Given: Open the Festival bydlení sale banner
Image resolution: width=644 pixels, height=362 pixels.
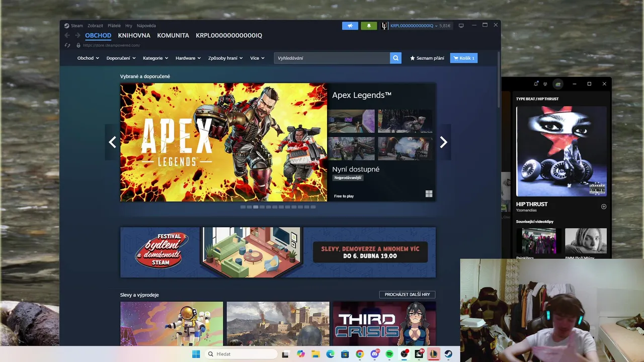Looking at the screenshot, I should click(278, 252).
